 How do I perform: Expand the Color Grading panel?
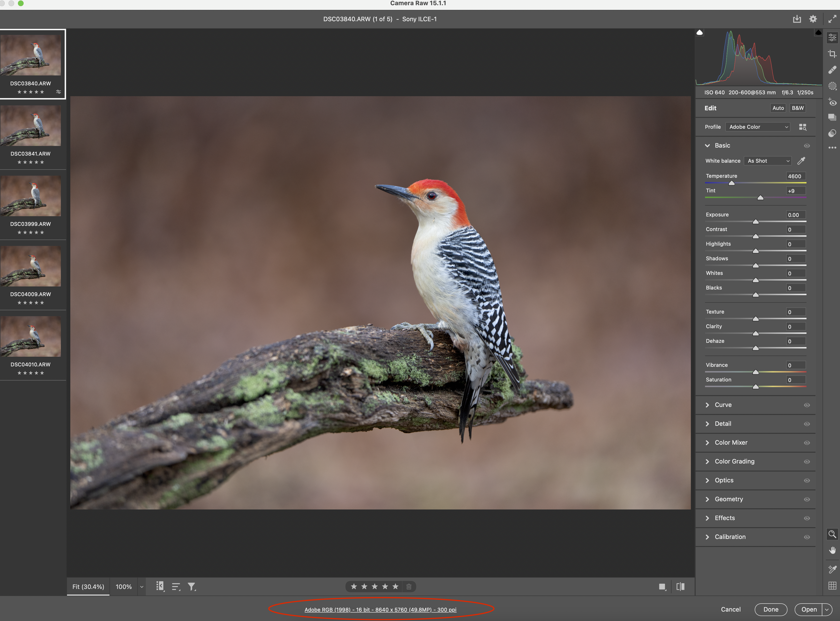734,461
